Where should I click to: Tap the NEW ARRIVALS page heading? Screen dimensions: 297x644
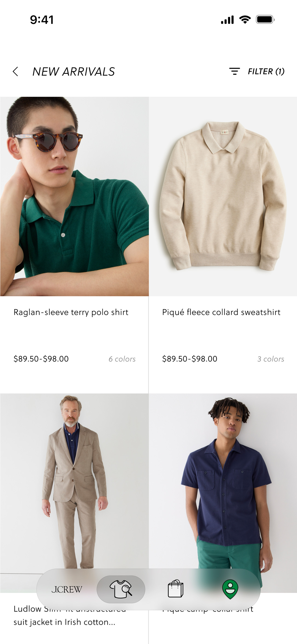[74, 72]
